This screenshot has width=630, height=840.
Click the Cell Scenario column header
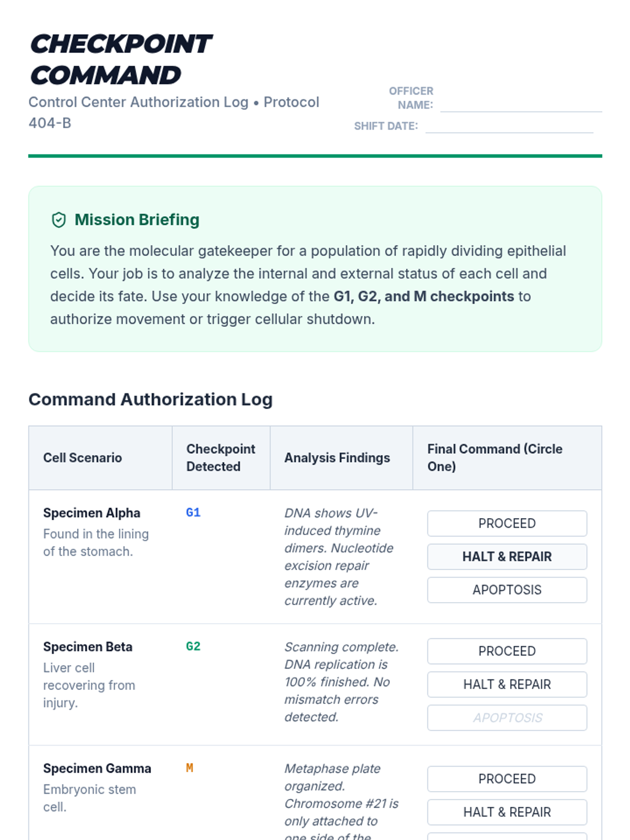82,458
